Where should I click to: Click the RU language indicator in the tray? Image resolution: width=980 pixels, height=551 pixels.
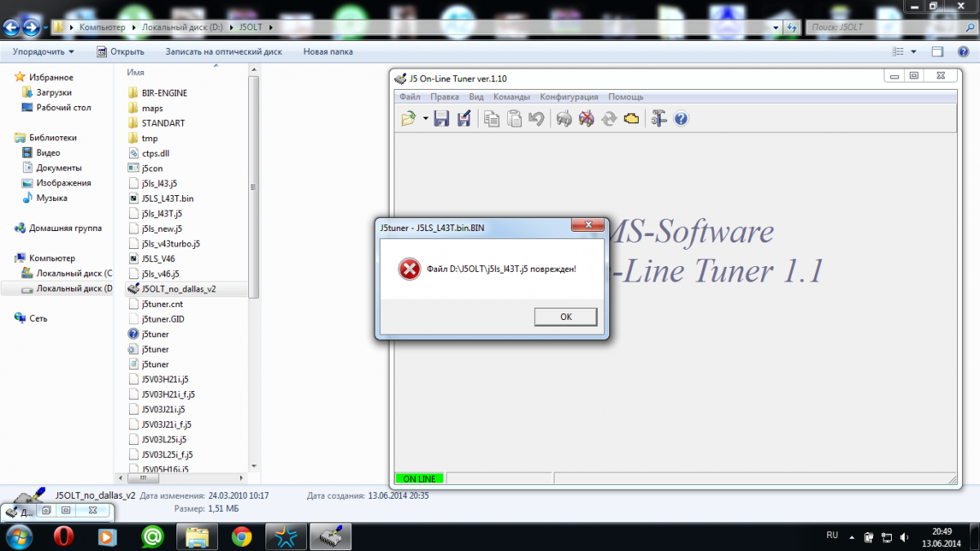(x=832, y=535)
